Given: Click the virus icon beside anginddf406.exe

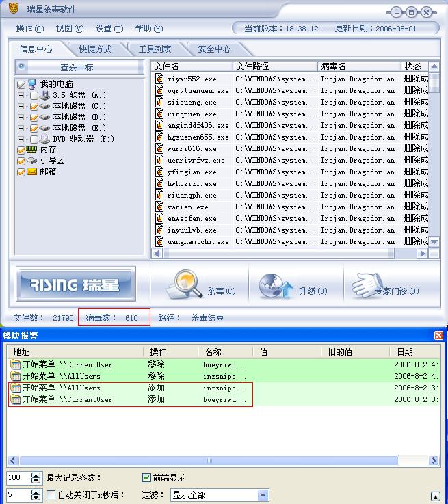Looking at the screenshot, I should point(159,125).
